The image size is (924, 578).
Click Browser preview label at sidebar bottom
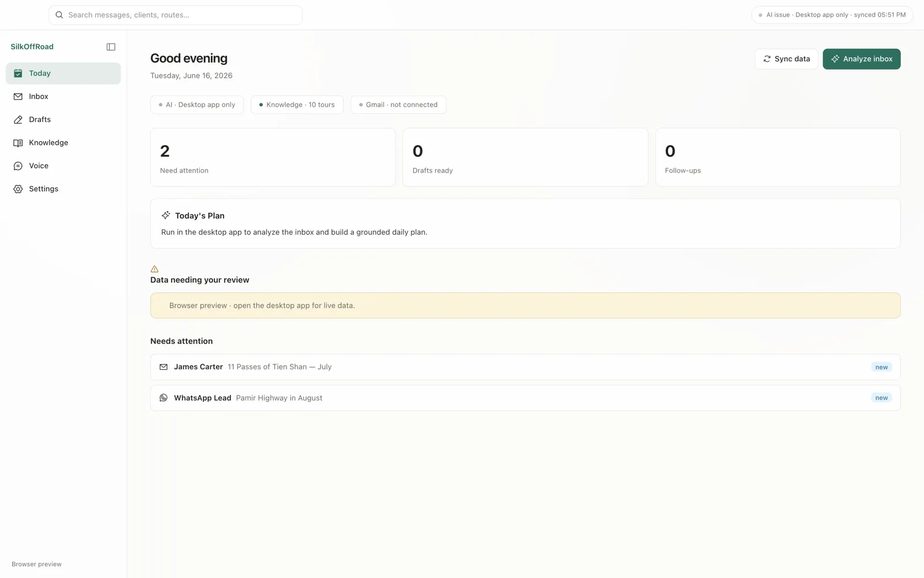36,564
